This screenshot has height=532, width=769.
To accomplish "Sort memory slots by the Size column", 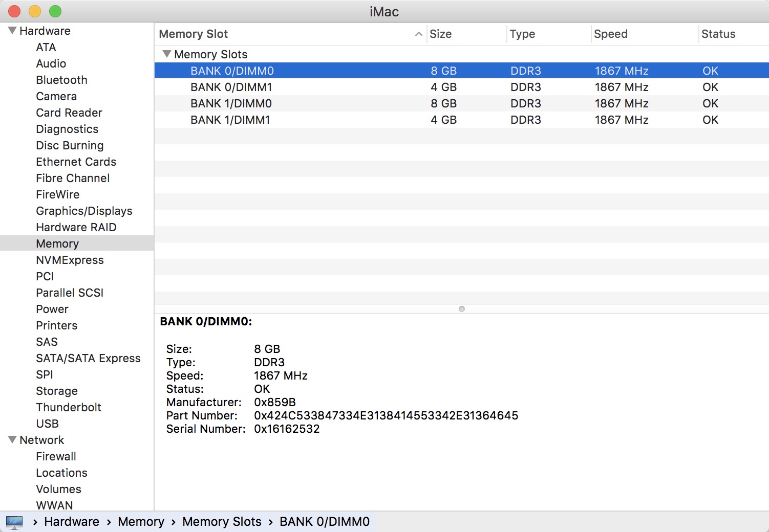I will (x=440, y=34).
